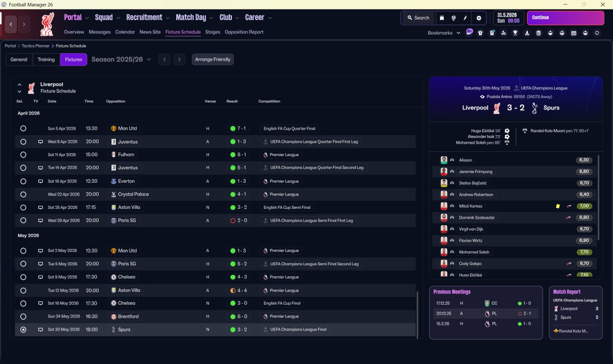The width and height of the screenshot is (613, 364).
Task: Go to the previous season arrow button
Action: [164, 59]
